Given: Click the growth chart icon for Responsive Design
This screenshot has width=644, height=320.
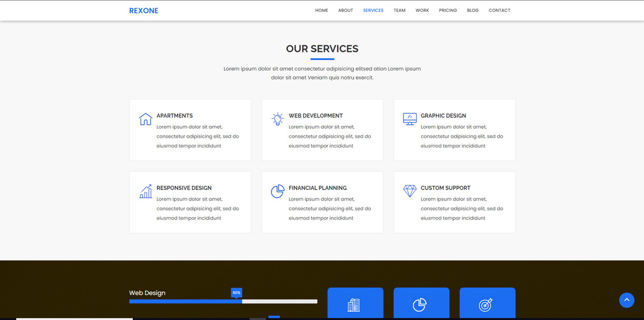Looking at the screenshot, I should pyautogui.click(x=145, y=191).
